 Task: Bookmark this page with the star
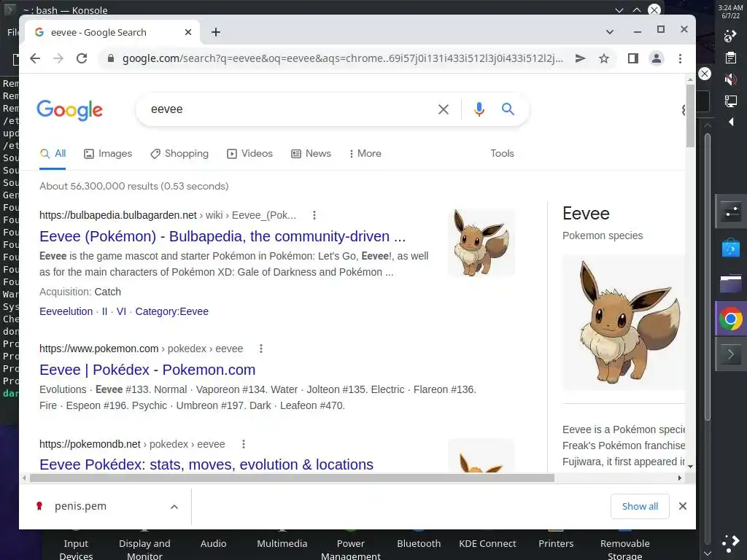(604, 58)
